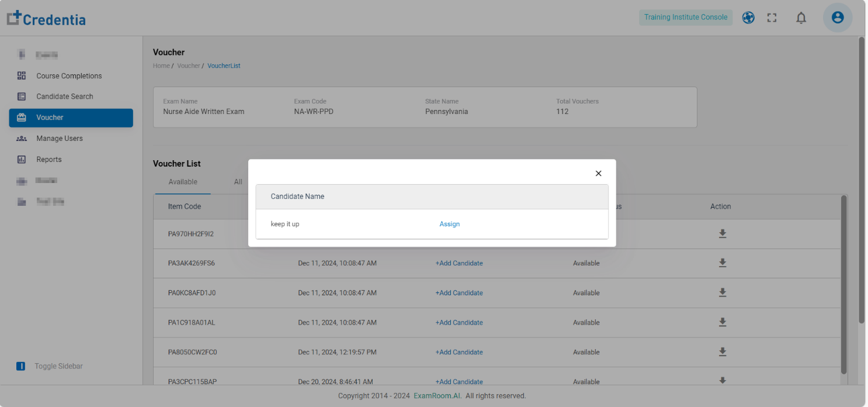This screenshot has width=868, height=407.
Task: Click the total vouchers value 112
Action: pyautogui.click(x=562, y=112)
